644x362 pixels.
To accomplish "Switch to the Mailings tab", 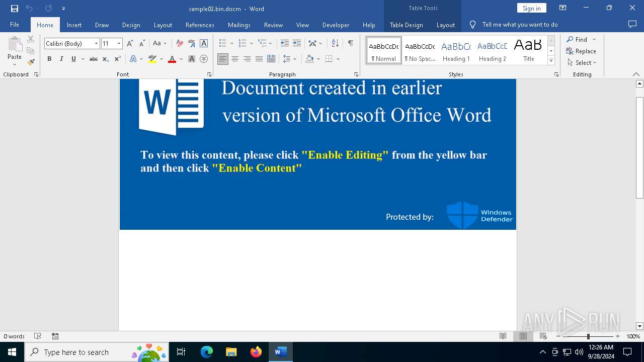I will (239, 25).
